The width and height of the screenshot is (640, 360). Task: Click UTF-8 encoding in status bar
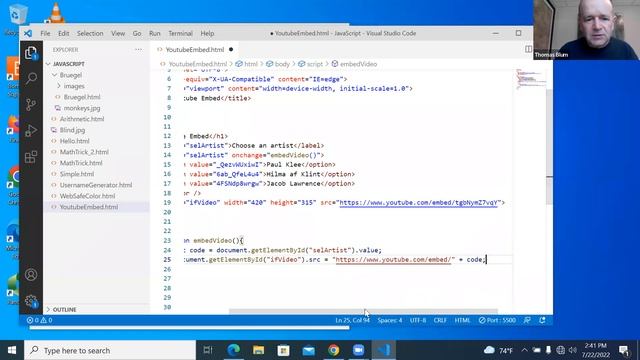point(418,320)
